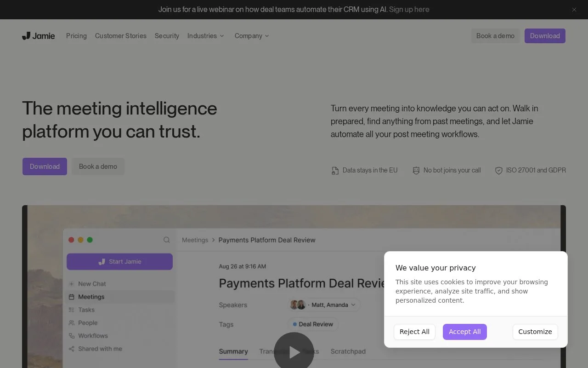Screen dimensions: 588x368
Task: Customize cookie preferences
Action: coord(535,332)
